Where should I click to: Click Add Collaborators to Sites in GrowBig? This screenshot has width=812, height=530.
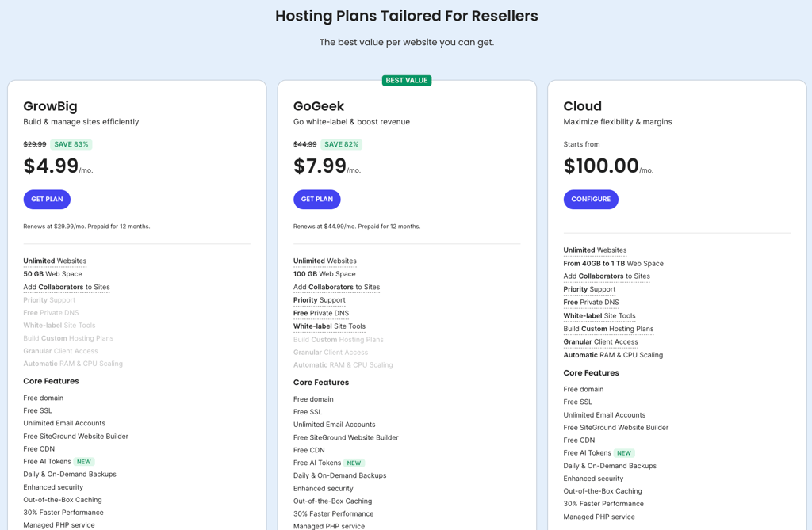[x=67, y=287]
